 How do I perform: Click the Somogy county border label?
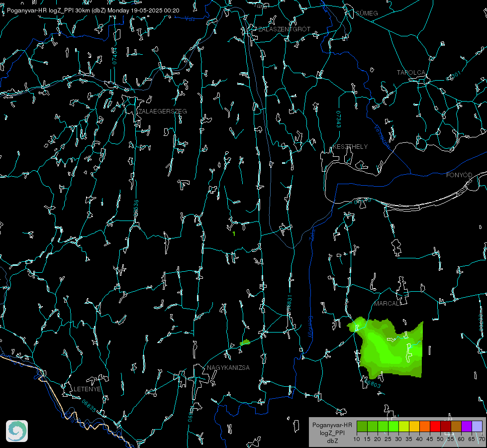click(310, 327)
